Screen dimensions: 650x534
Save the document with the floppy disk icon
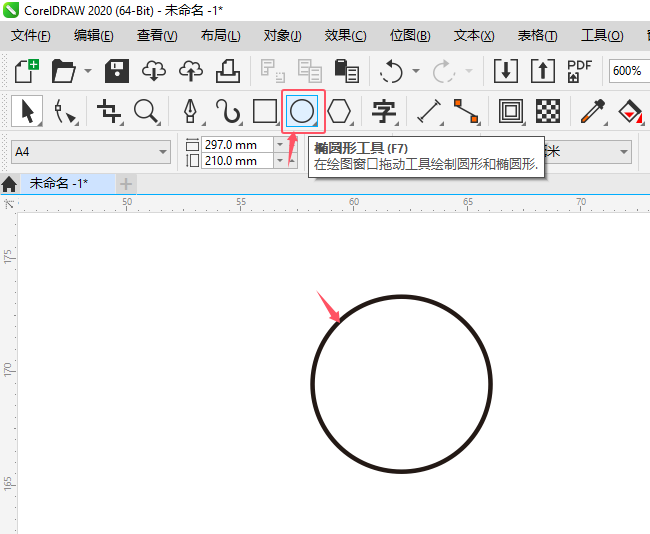pos(117,71)
